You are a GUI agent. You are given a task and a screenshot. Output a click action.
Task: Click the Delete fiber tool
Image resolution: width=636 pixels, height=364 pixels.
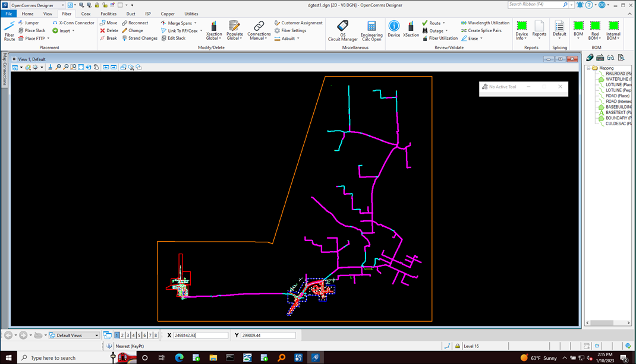click(x=109, y=30)
